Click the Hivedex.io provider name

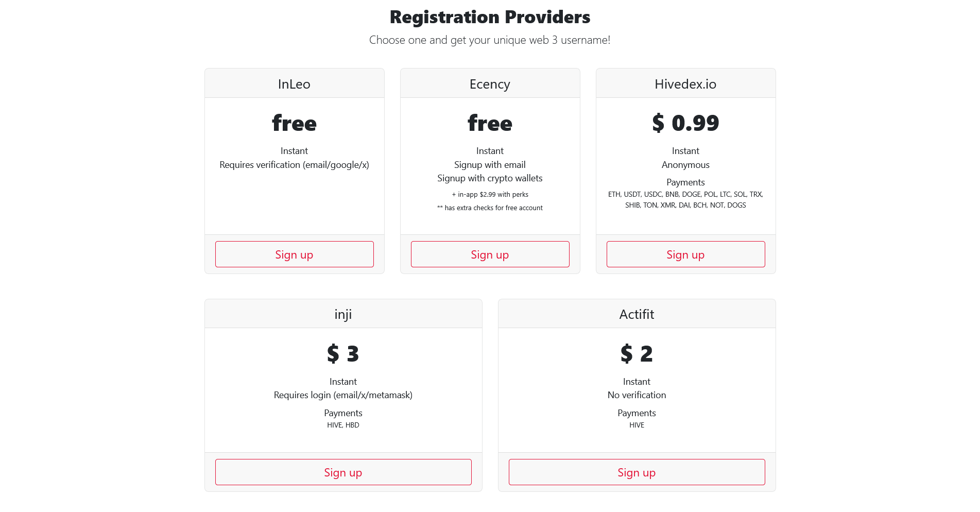pos(685,84)
